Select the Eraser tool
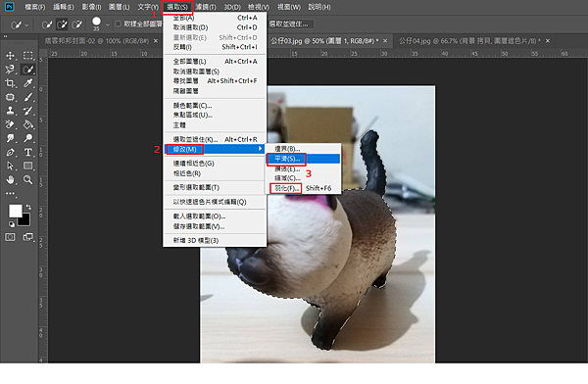 click(10, 124)
